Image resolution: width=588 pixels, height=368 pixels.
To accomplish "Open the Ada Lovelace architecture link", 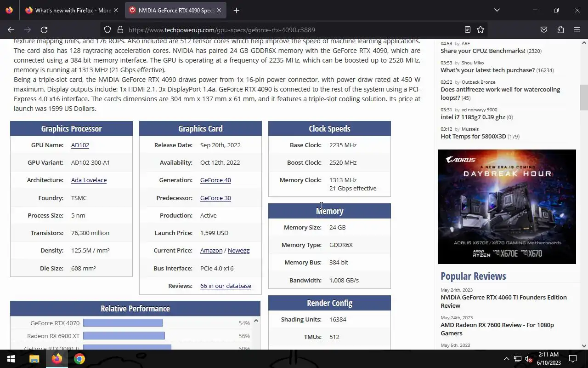I will coord(89,180).
